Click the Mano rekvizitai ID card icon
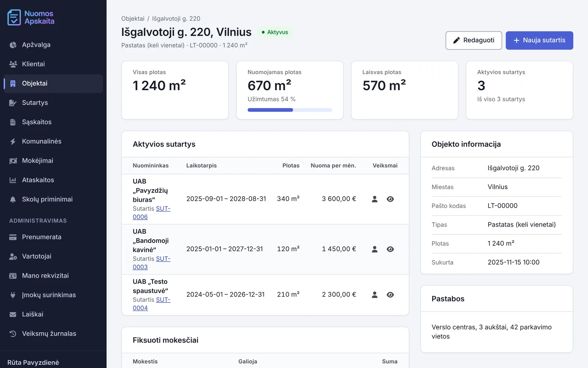Screen dimensions: 588x368 [13, 276]
